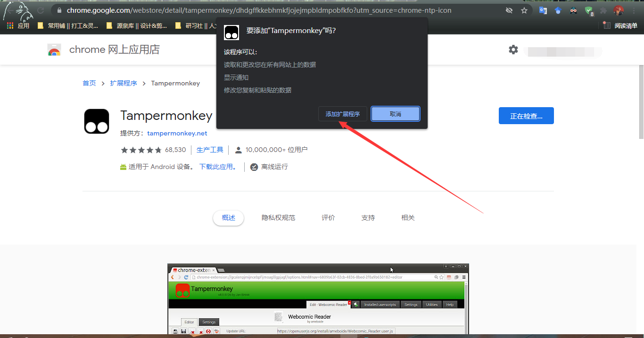The image size is (644, 338).
Task: Click the Chrome Web Store logo
Action: coord(54,50)
